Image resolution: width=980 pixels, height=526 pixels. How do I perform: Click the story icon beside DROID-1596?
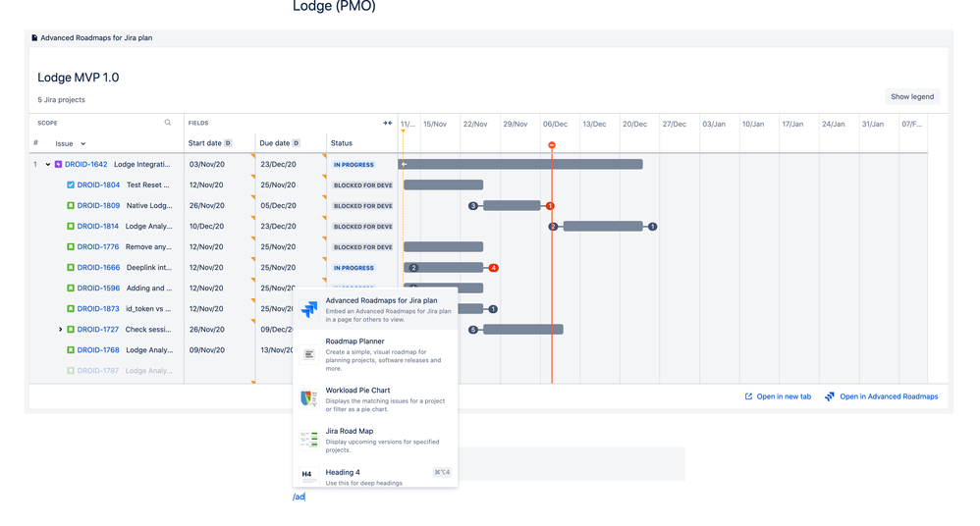click(71, 288)
